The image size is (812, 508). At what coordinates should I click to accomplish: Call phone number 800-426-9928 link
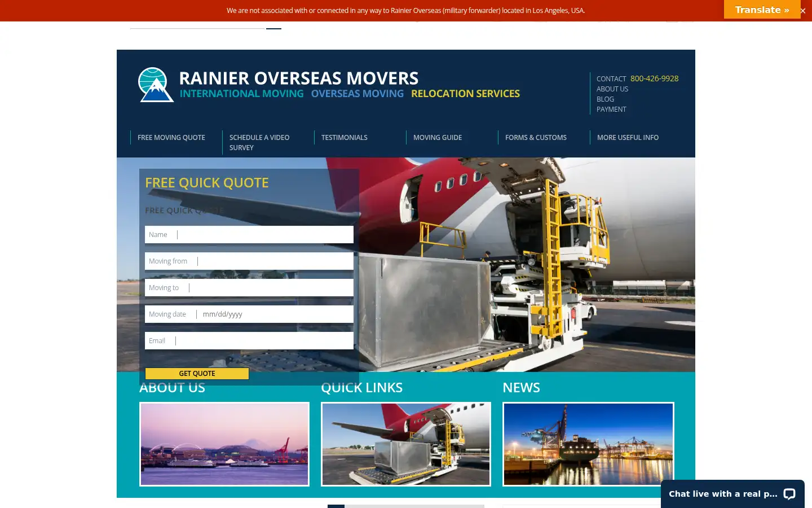pos(654,78)
